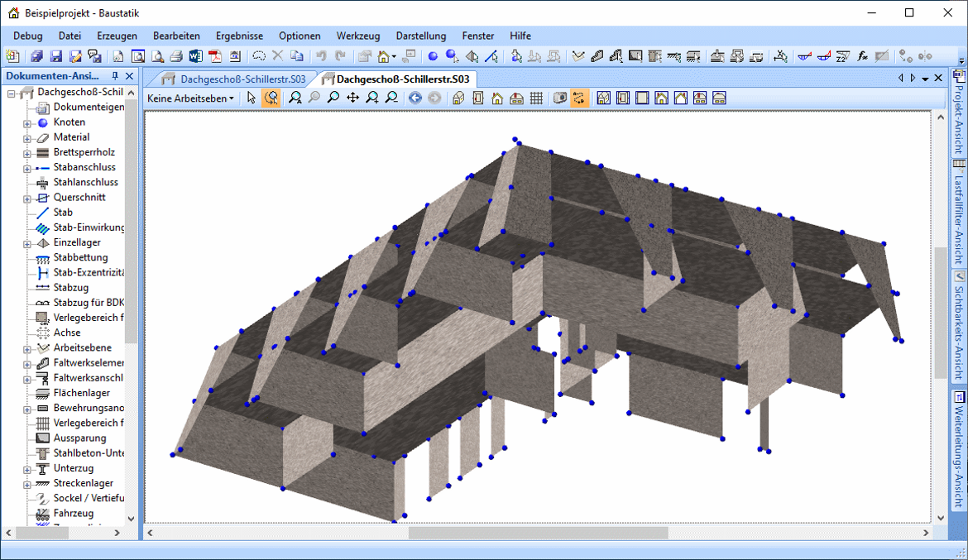The width and height of the screenshot is (968, 560).
Task: Open the Ergebnisse menu
Action: pyautogui.click(x=239, y=36)
